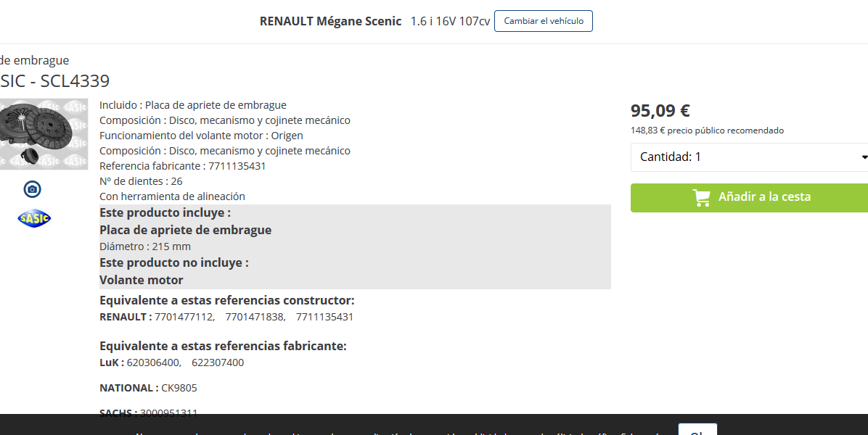Click Renault constructor reference 7711135431
The width and height of the screenshot is (868, 435).
(324, 318)
